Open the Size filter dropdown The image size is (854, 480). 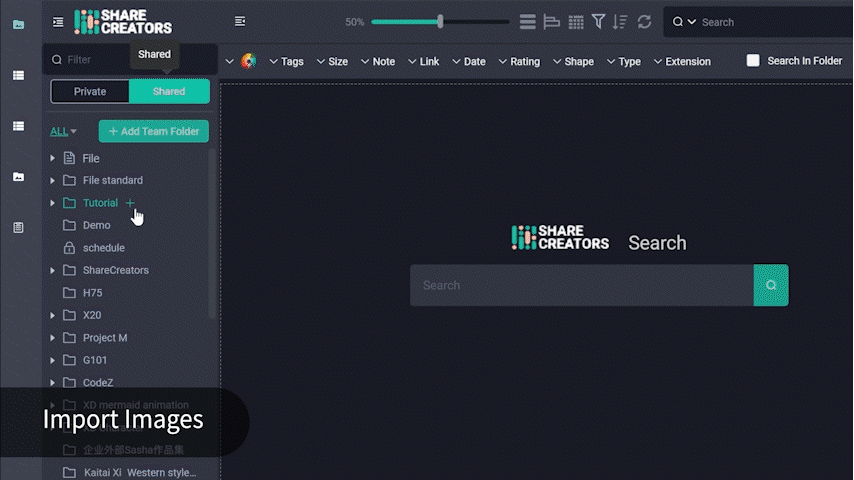tap(332, 62)
